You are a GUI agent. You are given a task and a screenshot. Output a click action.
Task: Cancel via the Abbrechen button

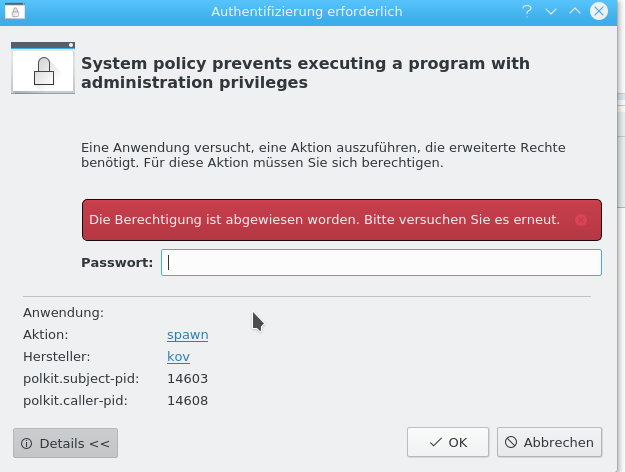(549, 442)
